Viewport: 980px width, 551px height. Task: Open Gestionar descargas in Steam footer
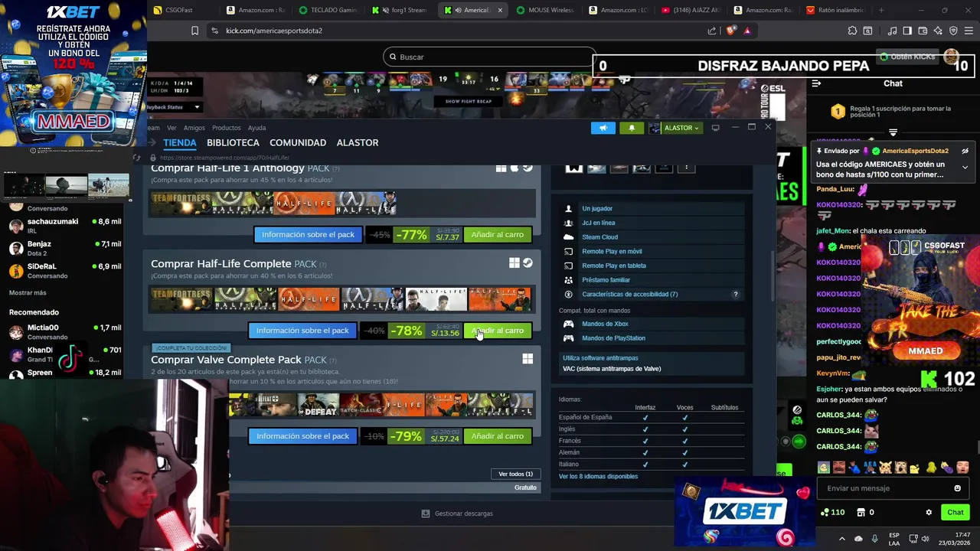click(x=457, y=514)
